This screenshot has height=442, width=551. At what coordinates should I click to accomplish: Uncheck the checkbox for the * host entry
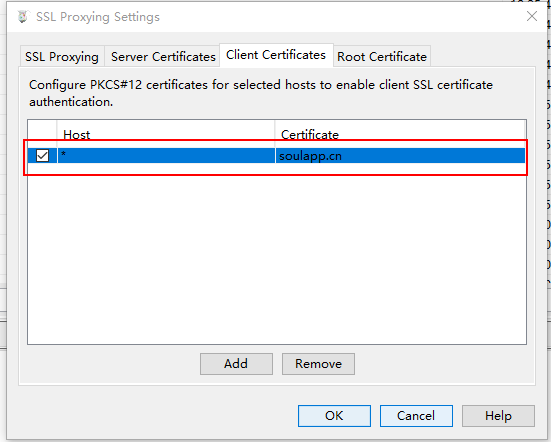point(43,155)
